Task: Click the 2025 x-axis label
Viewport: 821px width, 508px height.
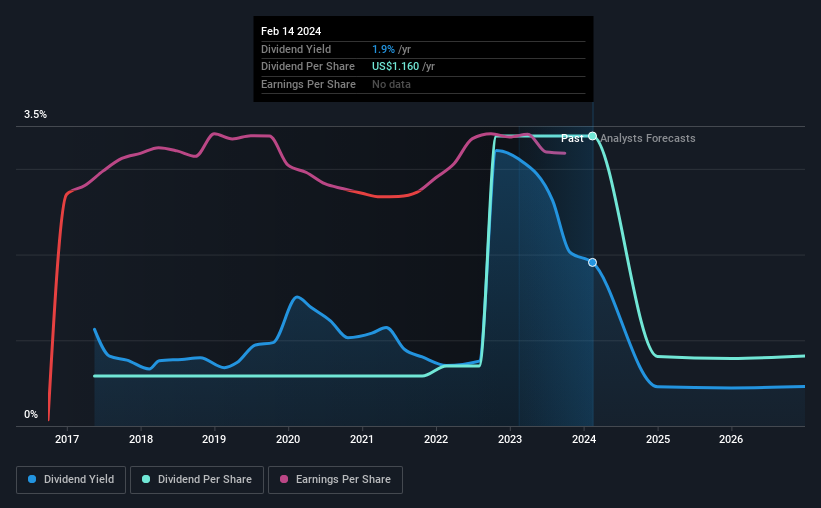Action: click(x=658, y=439)
